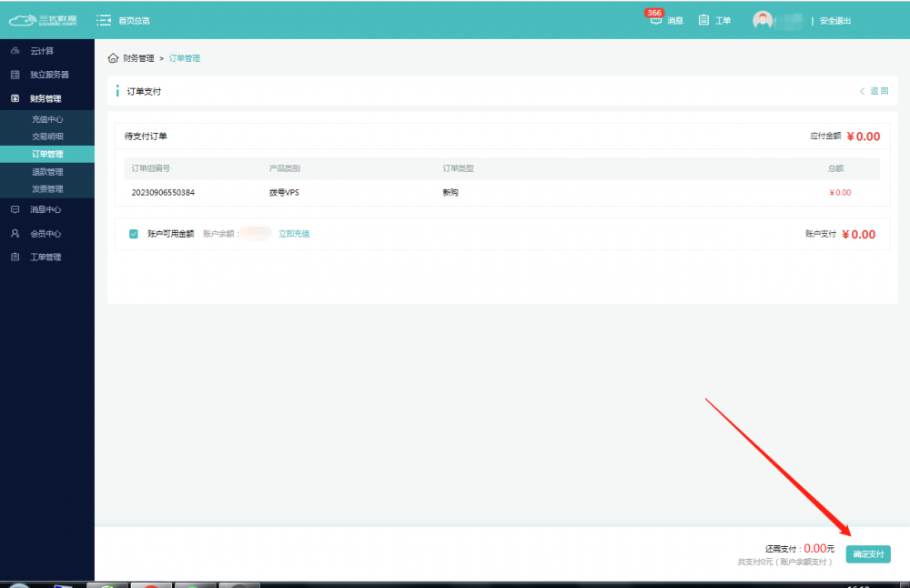The width and height of the screenshot is (910, 588).
Task: Click the 工单管理 sidebar icon
Action: [15, 257]
